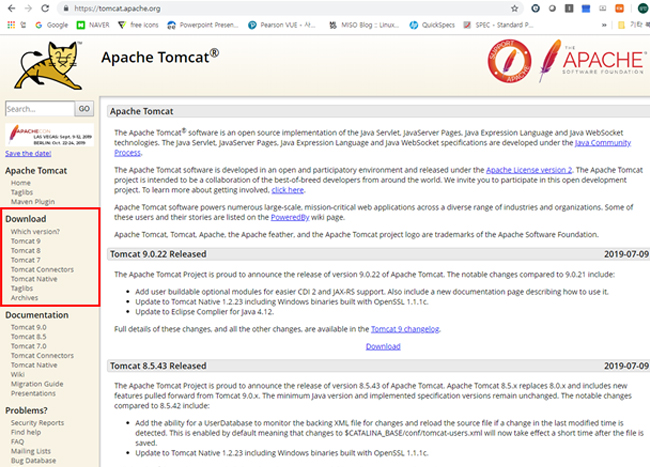Click the blue extension icon in toolbar

586,8
